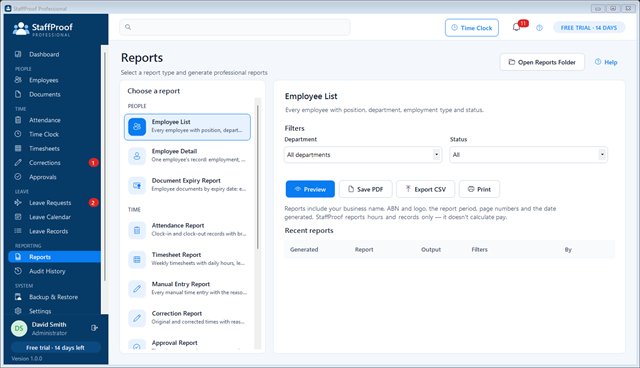Screen dimensions: 640x368
Task: Click the Leave Requests plane icon
Action: 18,202
